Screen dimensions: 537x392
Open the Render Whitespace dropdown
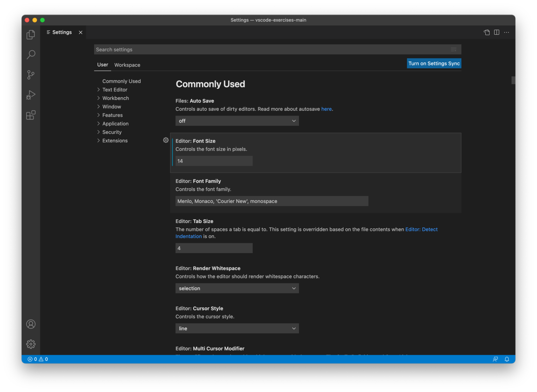click(x=237, y=288)
